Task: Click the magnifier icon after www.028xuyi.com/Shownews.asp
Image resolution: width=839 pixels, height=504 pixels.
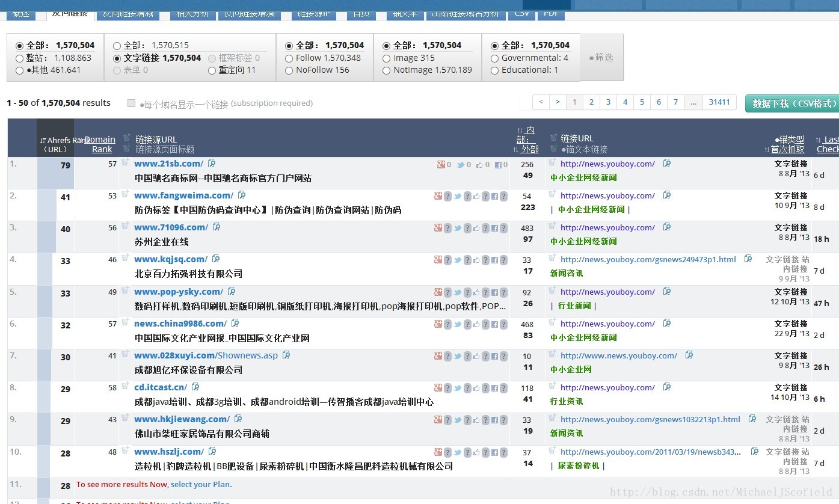Action: pyautogui.click(x=286, y=355)
